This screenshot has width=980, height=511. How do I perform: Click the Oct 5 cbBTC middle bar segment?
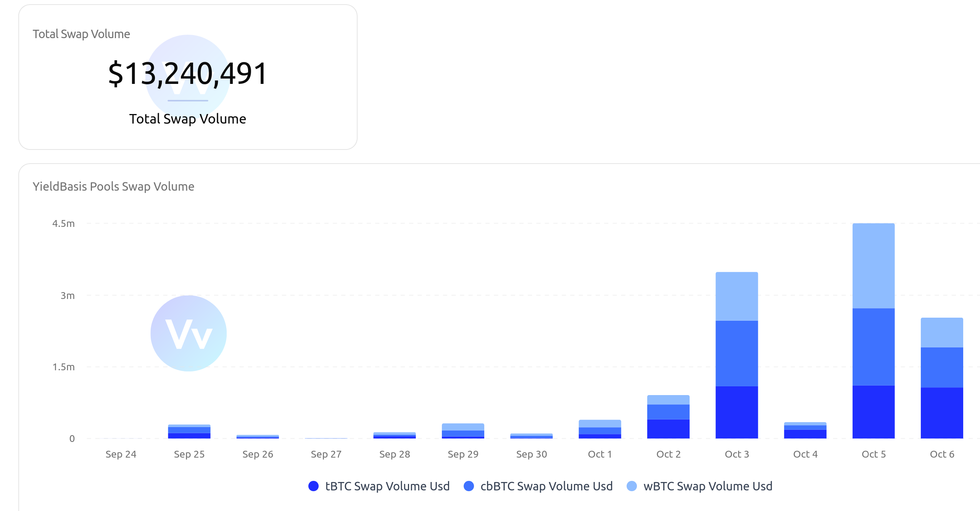873,346
